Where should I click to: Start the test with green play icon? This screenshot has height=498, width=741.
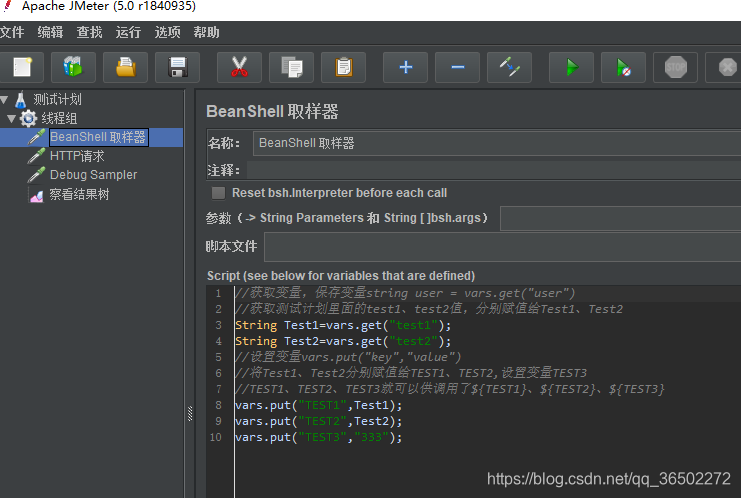pyautogui.click(x=571, y=67)
